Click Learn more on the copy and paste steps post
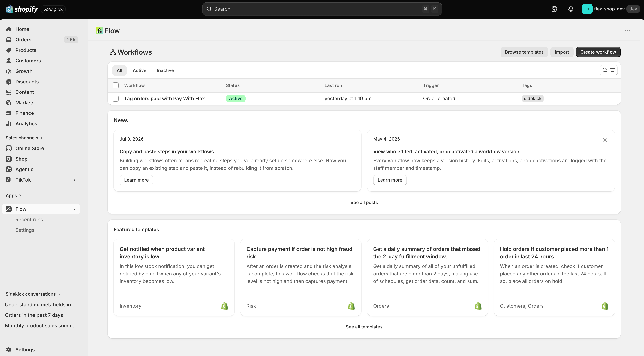 (136, 180)
